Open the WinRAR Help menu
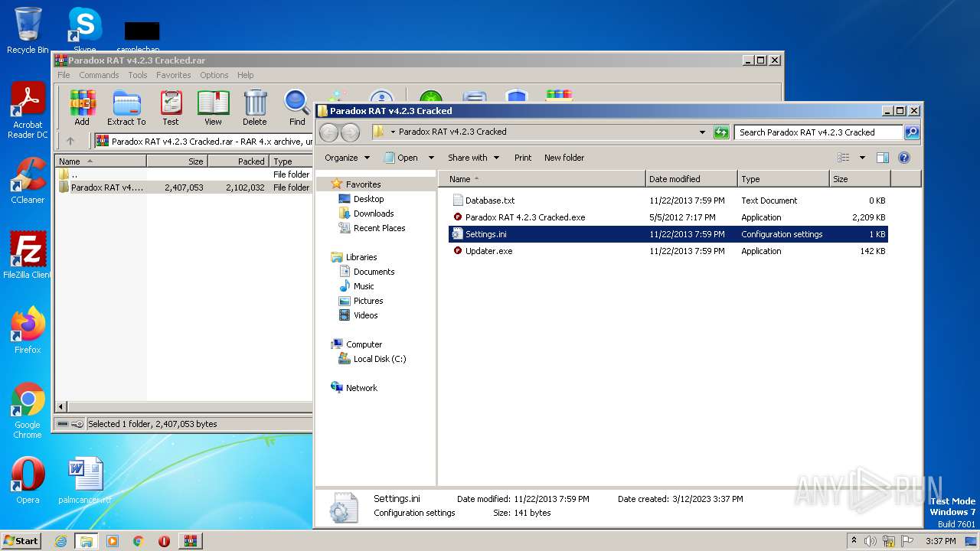980x551 pixels. (x=245, y=75)
